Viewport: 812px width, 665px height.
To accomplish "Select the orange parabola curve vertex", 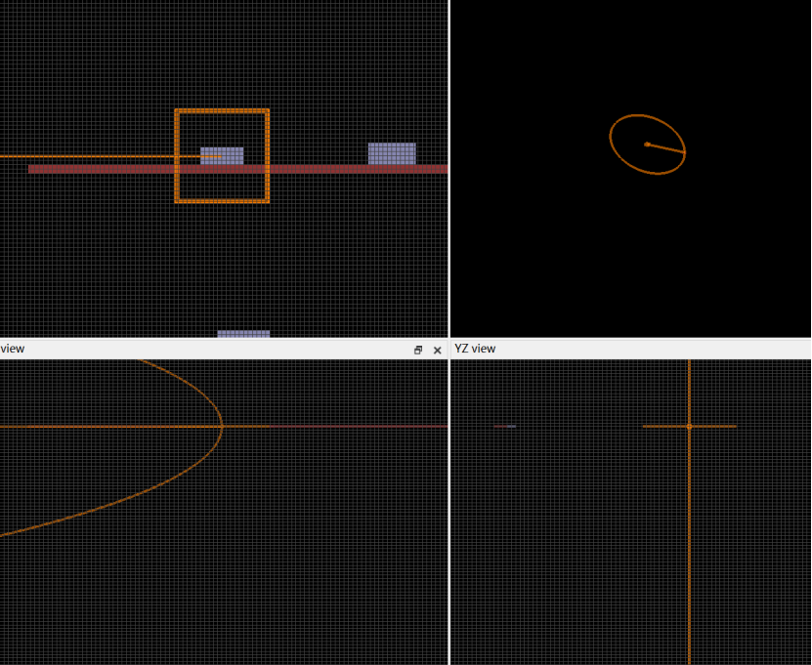I will (x=222, y=427).
